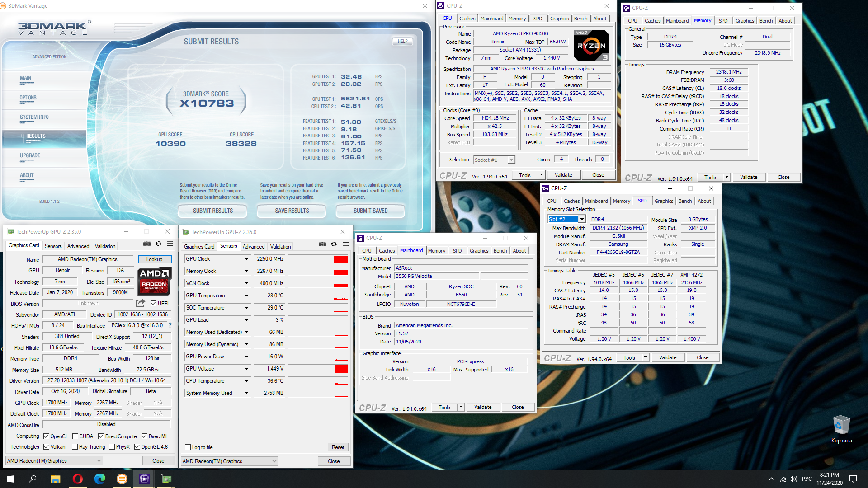Open Windows search from the taskbar
Viewport: 868px width, 488px height.
click(x=33, y=479)
